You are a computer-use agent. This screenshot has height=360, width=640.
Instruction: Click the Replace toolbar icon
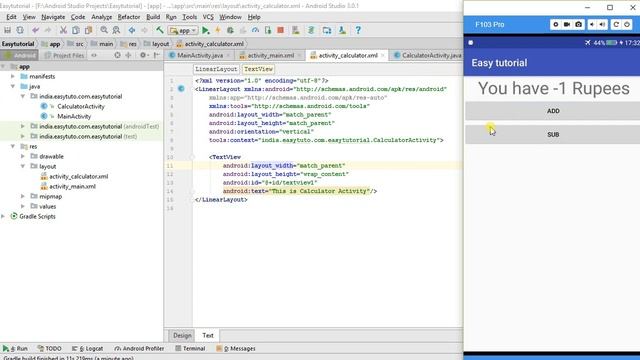click(116, 30)
